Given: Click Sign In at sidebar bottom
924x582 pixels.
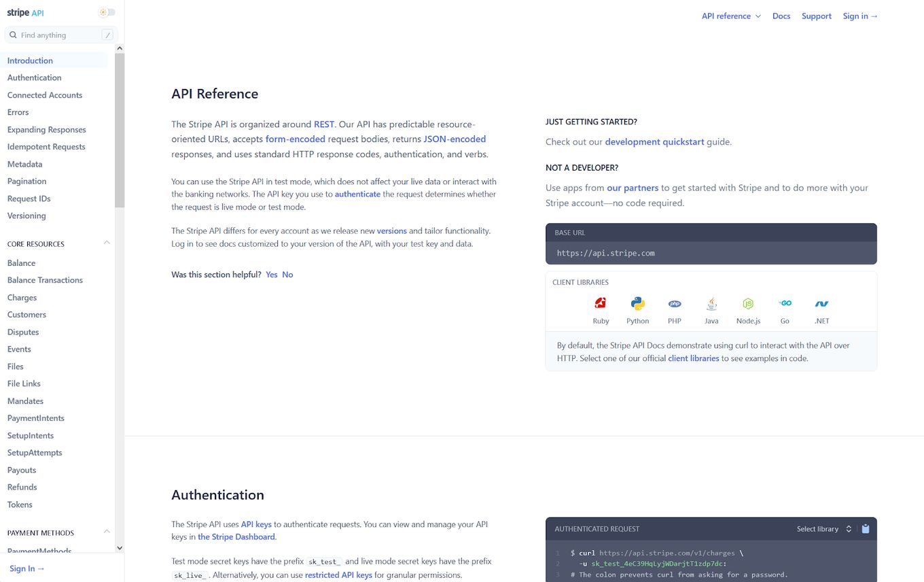Looking at the screenshot, I should point(27,568).
